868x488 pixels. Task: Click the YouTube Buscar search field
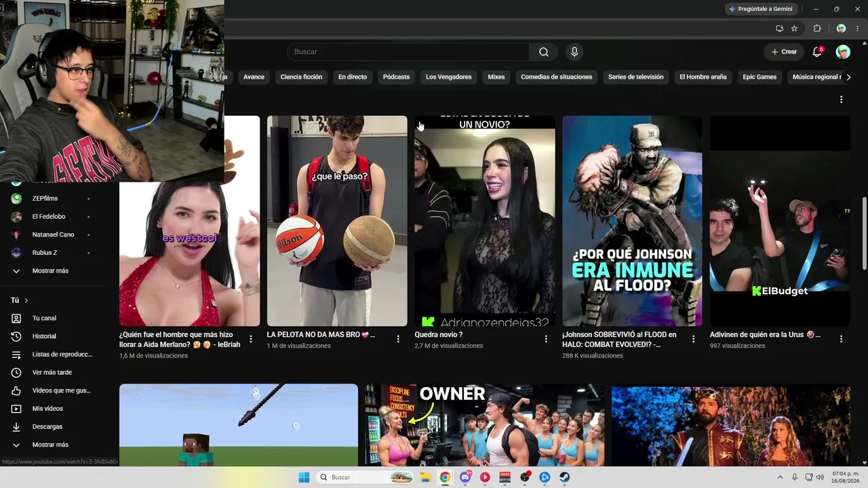[x=408, y=52]
